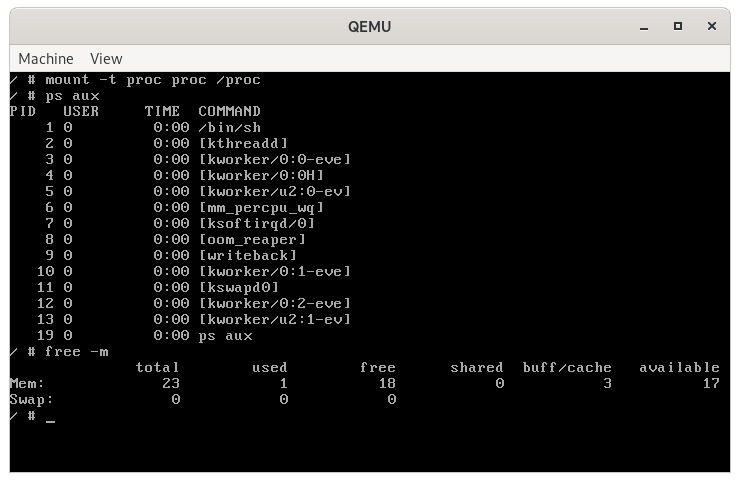Click the /bin/sh process entry
The height and width of the screenshot is (482, 740).
(x=229, y=128)
